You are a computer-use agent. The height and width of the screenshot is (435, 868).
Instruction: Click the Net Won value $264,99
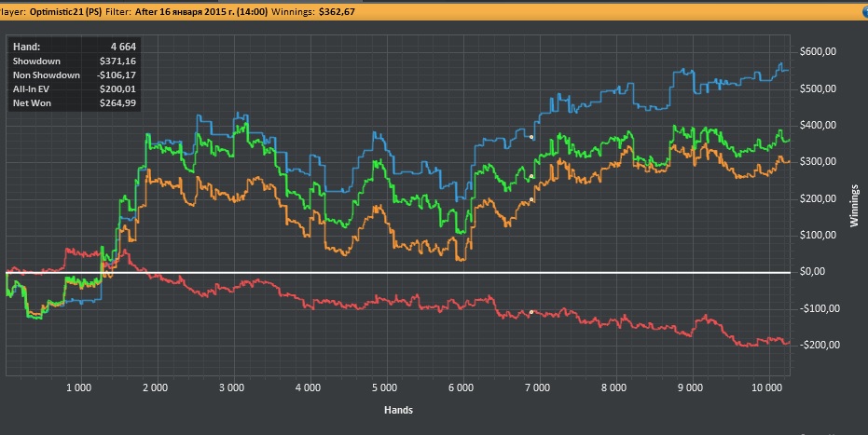click(117, 102)
